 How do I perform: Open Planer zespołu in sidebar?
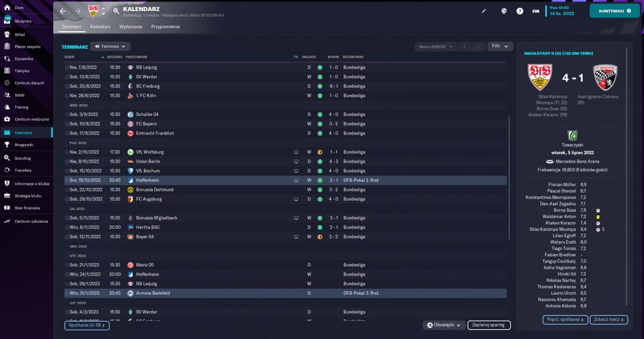28,46
